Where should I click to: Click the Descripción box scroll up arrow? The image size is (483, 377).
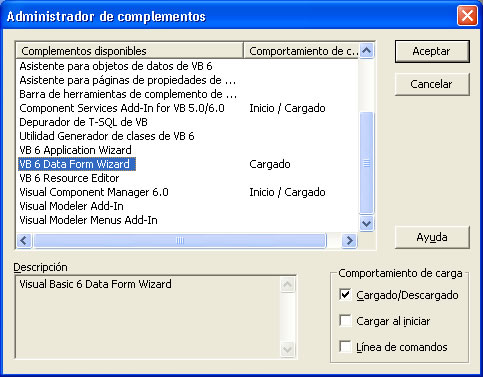(287, 285)
